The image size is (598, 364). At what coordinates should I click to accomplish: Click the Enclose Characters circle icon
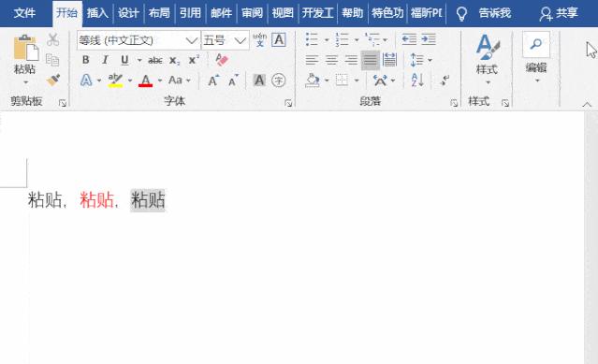279,80
